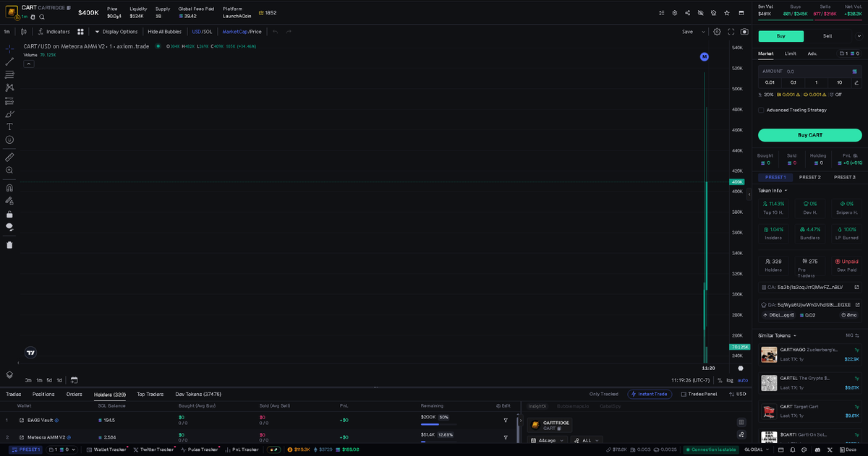Image resolution: width=868 pixels, height=456 pixels.
Task: Expand the Similar Tokens section
Action: click(776, 335)
